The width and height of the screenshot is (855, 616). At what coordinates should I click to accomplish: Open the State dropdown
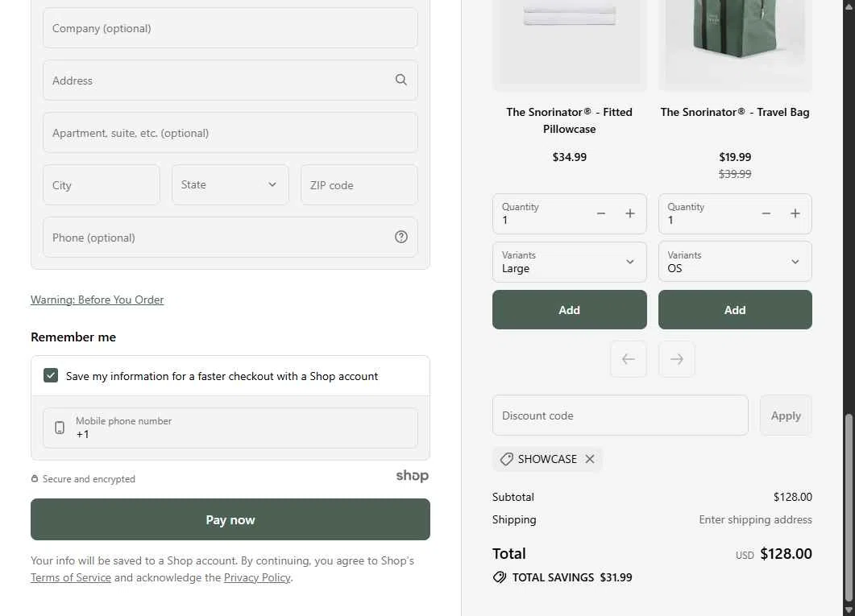coord(230,184)
